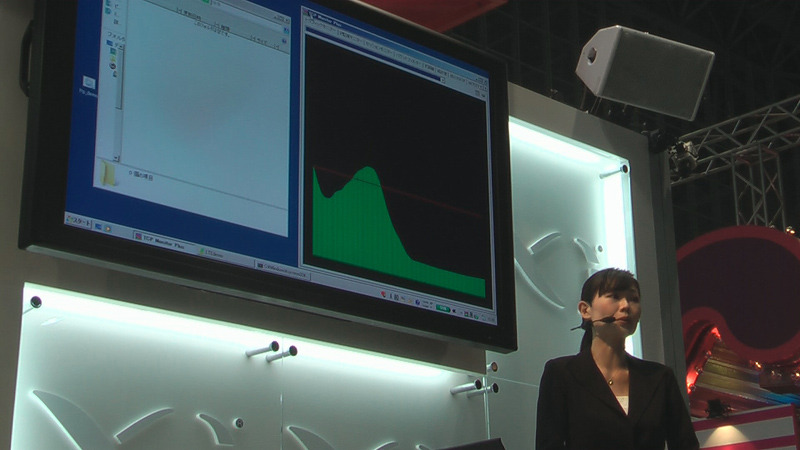Screen dimensions: 800x450
Task: Click the yellow folder icon in explorer window
Action: 109,173
